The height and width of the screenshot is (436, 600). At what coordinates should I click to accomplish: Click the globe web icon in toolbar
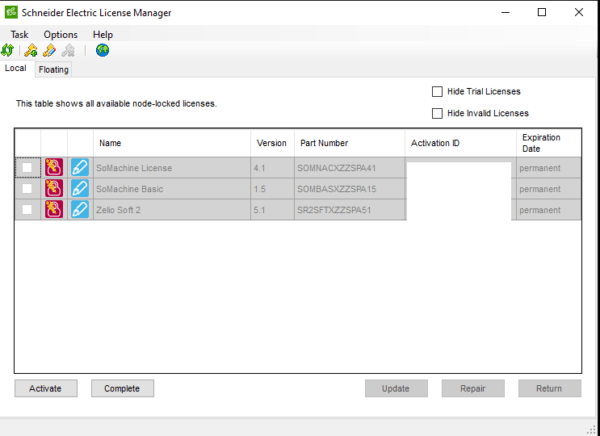tap(103, 50)
